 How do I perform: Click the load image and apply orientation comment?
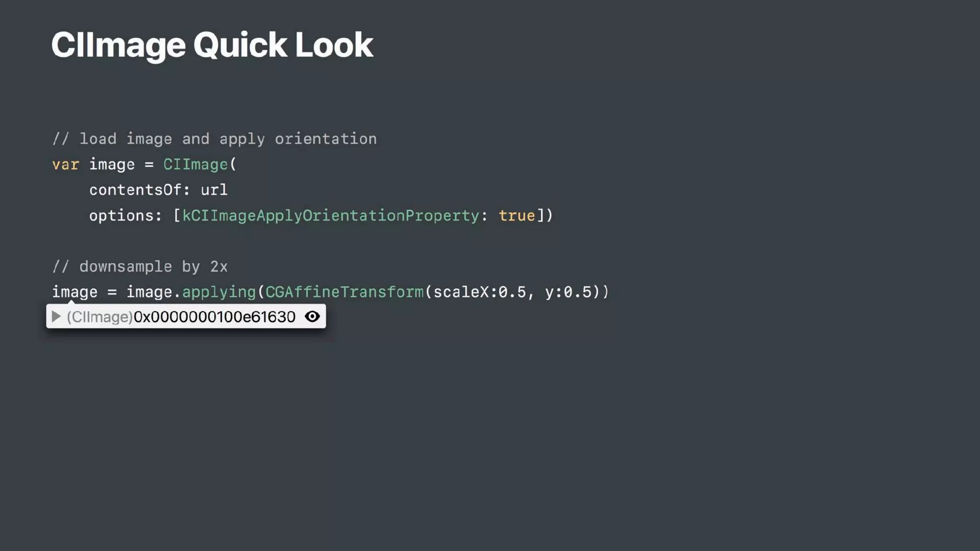coord(214,139)
